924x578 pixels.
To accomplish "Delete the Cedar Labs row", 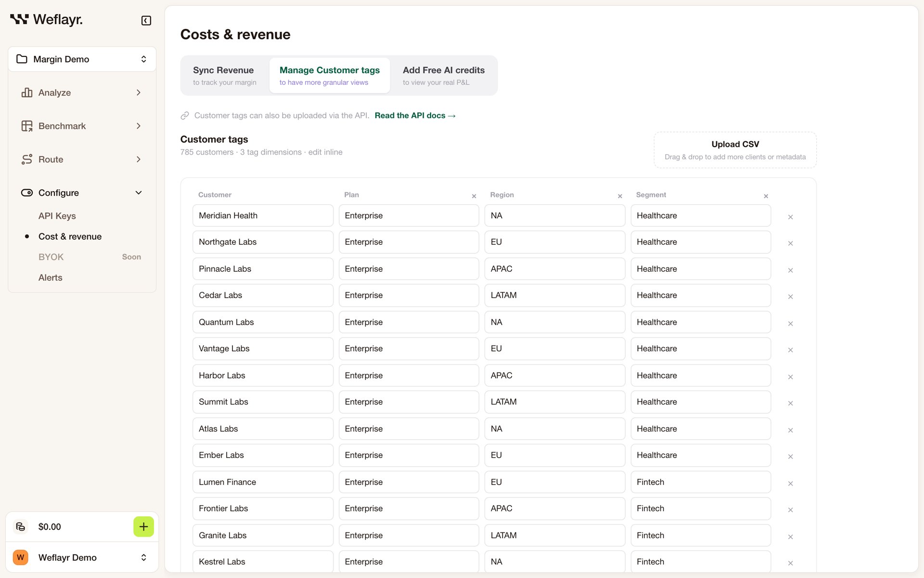I will (x=790, y=297).
